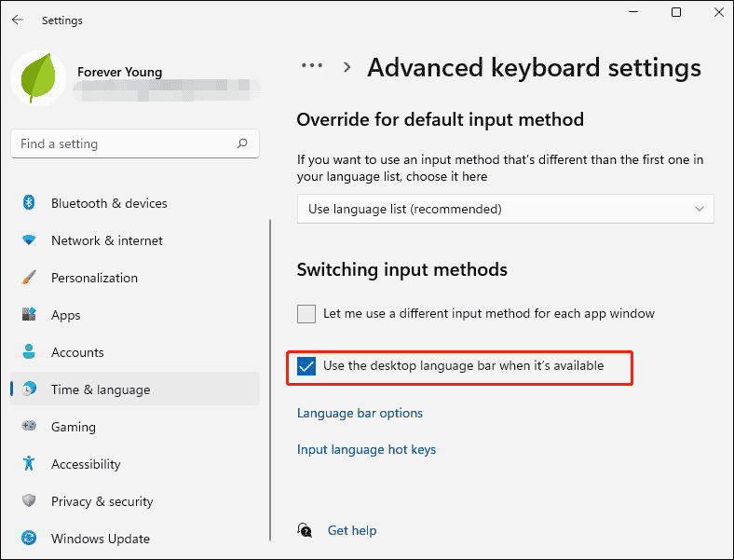The height and width of the screenshot is (560, 734).
Task: Click the Accessibility figure icon
Action: pyautogui.click(x=29, y=464)
